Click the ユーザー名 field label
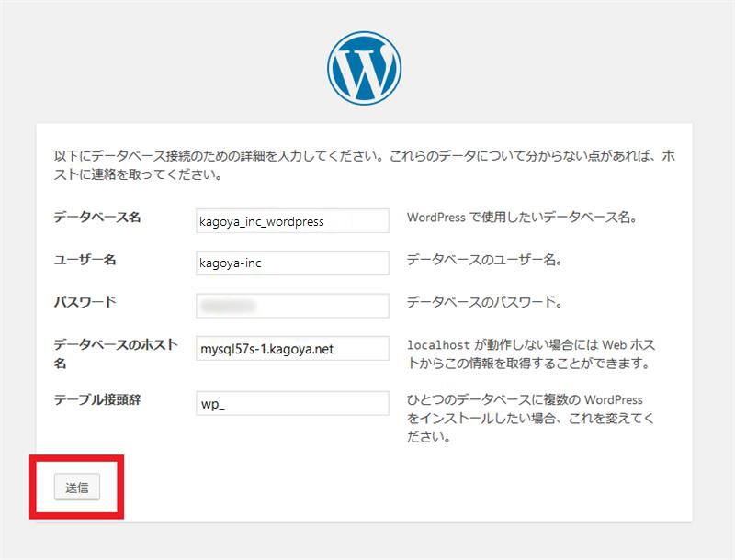 (x=85, y=260)
